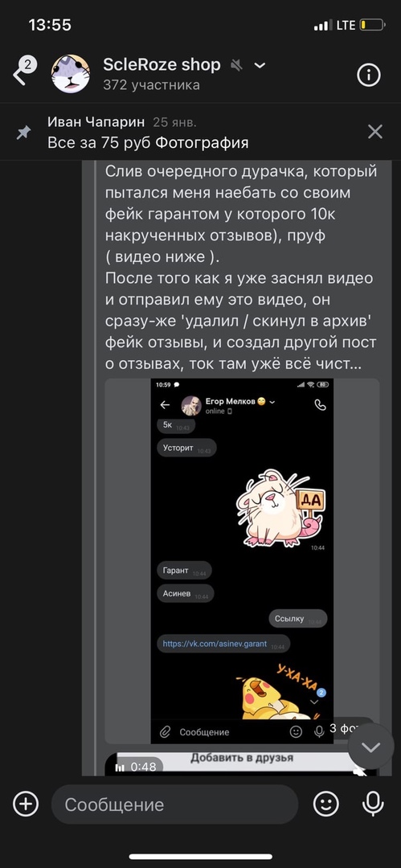
Task: Expand the chat title dropdown chevron
Action: (x=260, y=65)
